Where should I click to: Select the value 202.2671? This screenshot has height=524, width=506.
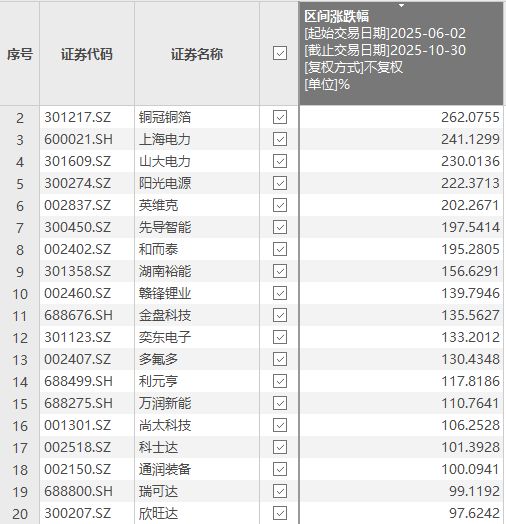pos(470,205)
